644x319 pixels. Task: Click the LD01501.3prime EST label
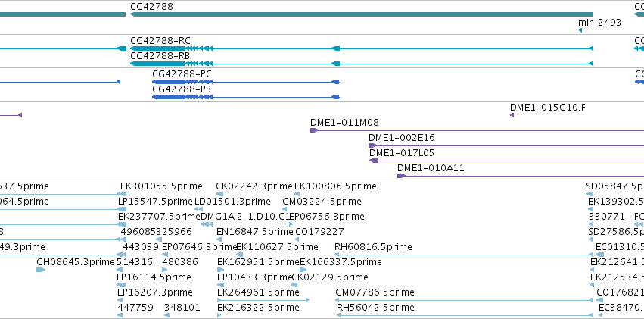pos(232,202)
